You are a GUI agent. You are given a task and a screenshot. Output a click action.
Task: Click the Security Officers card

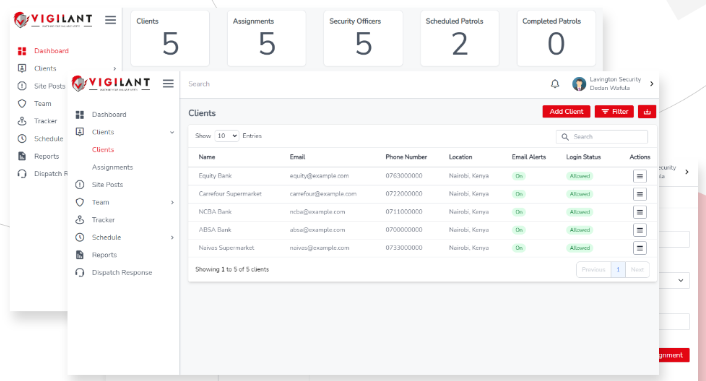(363, 38)
